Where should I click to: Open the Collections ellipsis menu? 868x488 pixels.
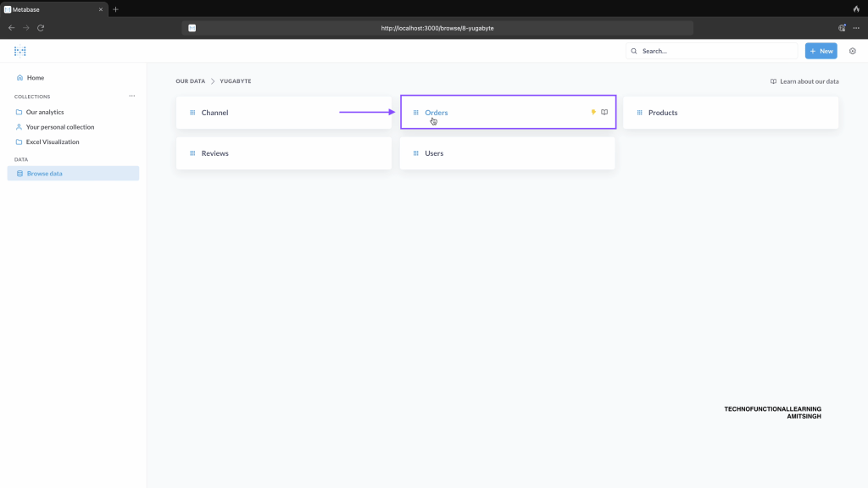pyautogui.click(x=131, y=96)
